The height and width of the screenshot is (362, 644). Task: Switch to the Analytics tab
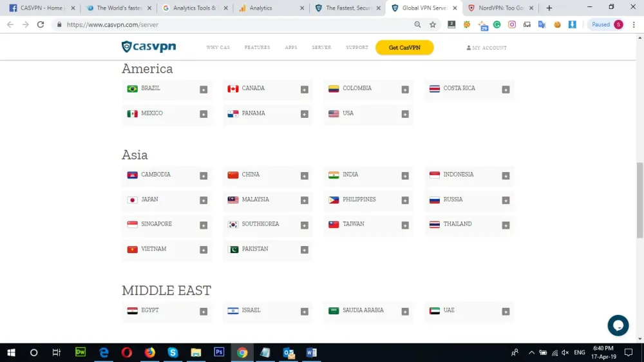(272, 8)
